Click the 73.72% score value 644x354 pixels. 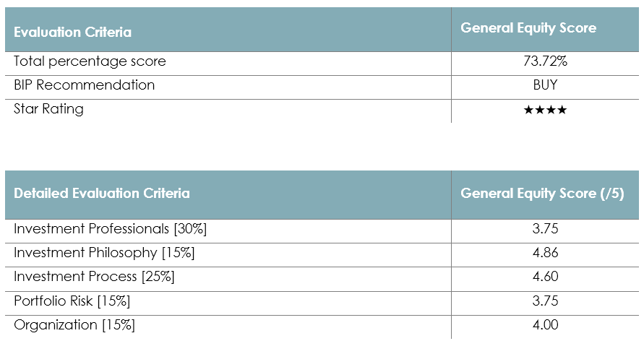click(545, 61)
